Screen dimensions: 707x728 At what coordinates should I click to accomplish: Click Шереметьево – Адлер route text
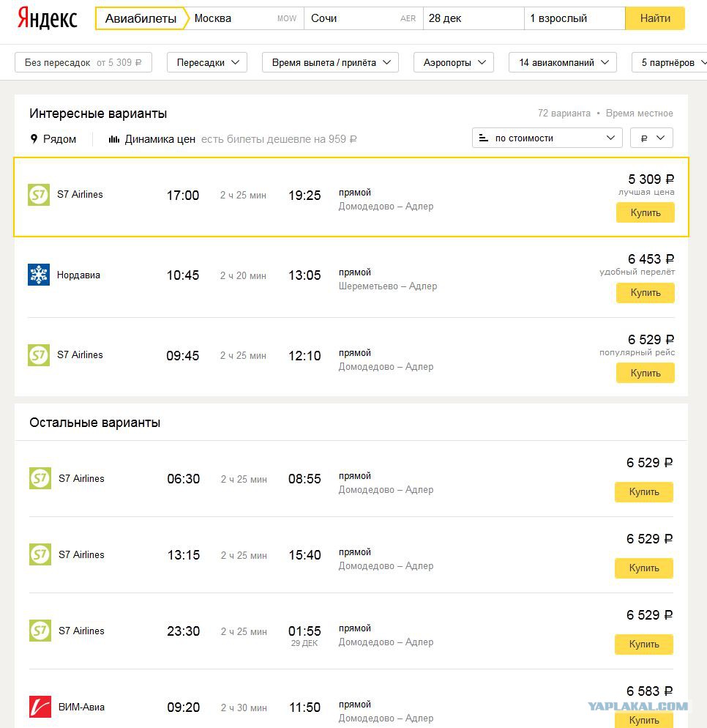(388, 286)
